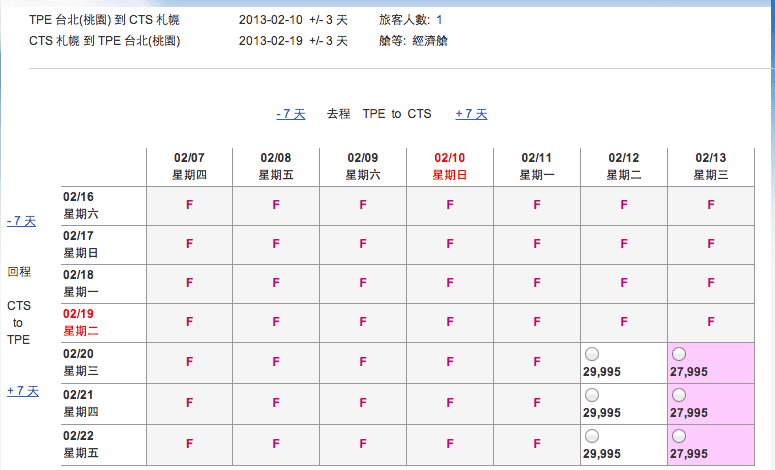Click F cell for 02/07 departure, 02/16 return
Image resolution: width=775 pixels, height=470 pixels.
coord(189,205)
